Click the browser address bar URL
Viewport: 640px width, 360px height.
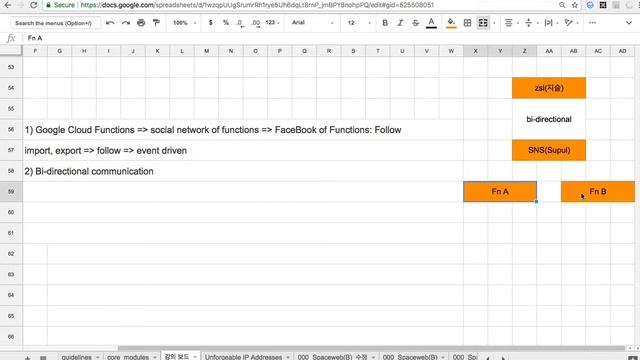257,5
